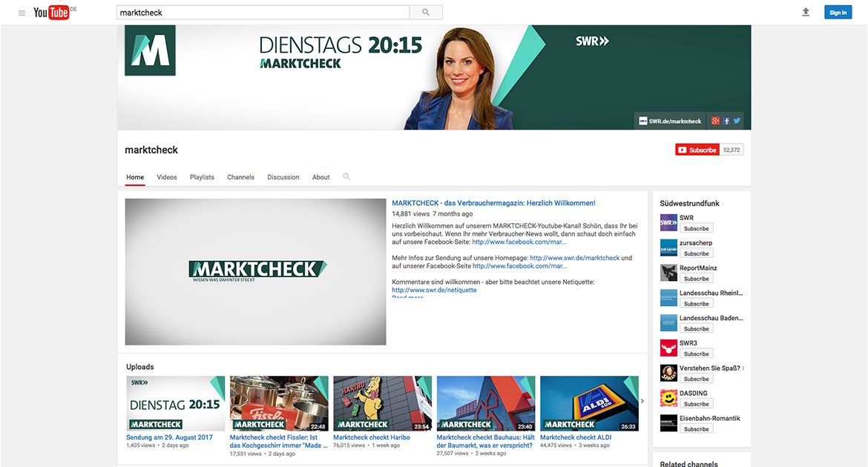Open the About tab

click(x=321, y=177)
